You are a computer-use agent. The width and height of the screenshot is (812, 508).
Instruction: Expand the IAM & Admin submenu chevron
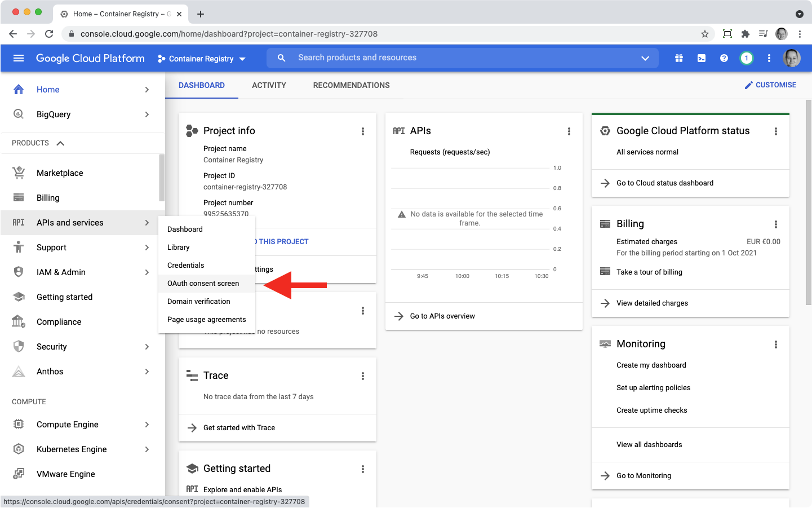[147, 272]
